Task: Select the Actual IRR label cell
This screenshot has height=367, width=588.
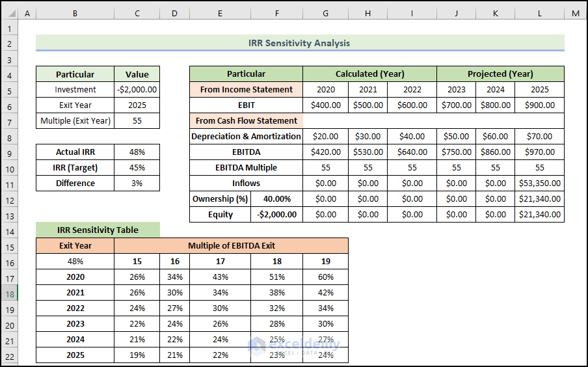Action: (75, 152)
